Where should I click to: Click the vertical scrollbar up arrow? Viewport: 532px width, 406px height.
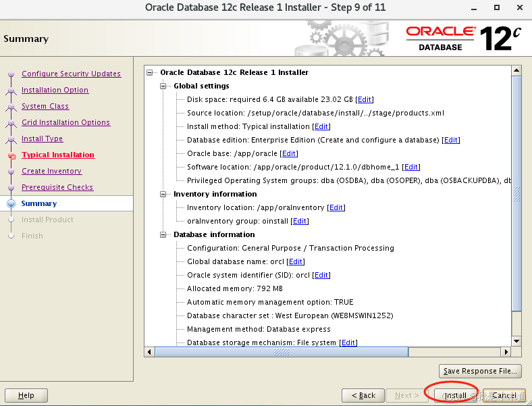coord(516,71)
